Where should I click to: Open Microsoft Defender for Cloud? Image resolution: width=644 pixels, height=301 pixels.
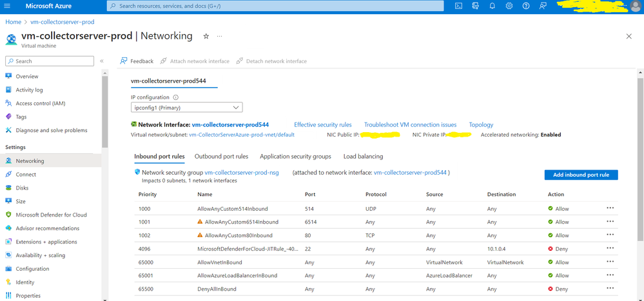pos(51,215)
